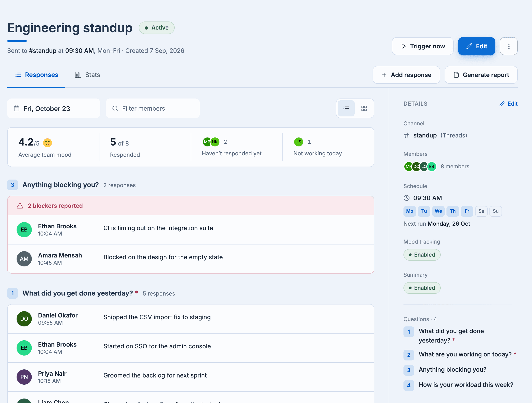532x403 pixels.
Task: Click the mood smiley emoji icon
Action: click(47, 143)
